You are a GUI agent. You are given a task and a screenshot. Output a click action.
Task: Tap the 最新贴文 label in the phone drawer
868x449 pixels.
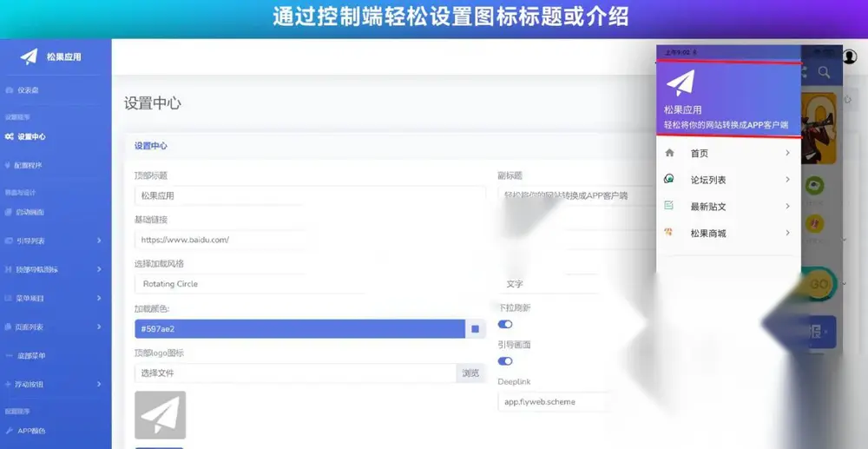point(708,207)
